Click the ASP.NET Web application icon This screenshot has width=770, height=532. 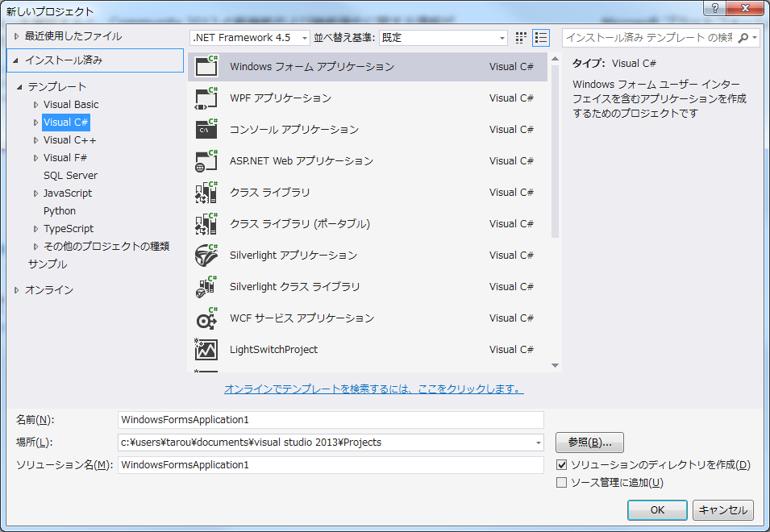206,160
